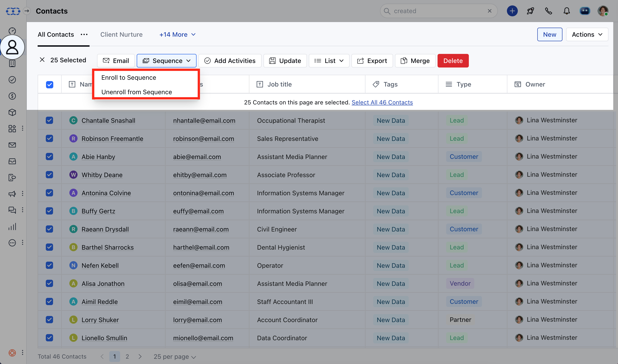Open the modules grid icon in sidebar
This screenshot has height=364, width=618.
12,128
